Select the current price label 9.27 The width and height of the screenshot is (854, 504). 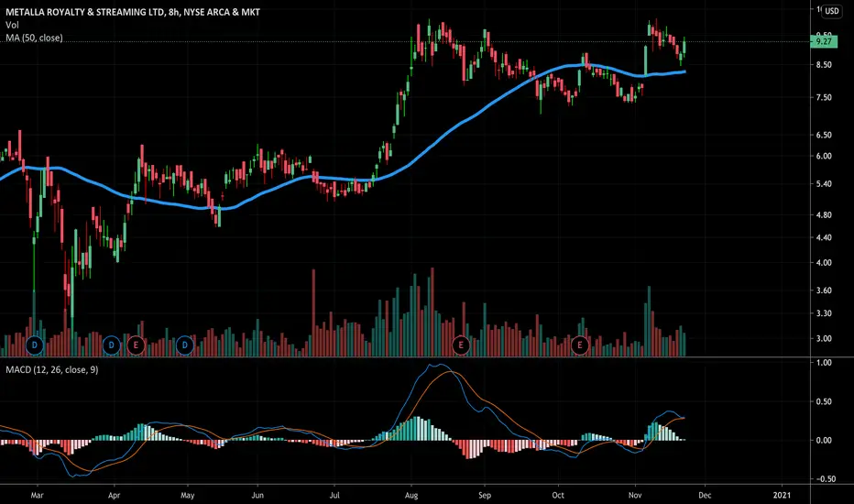point(824,41)
